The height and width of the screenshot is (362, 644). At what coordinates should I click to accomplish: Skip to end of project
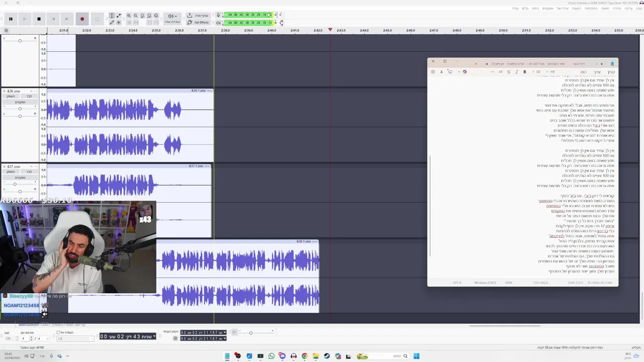[66, 19]
